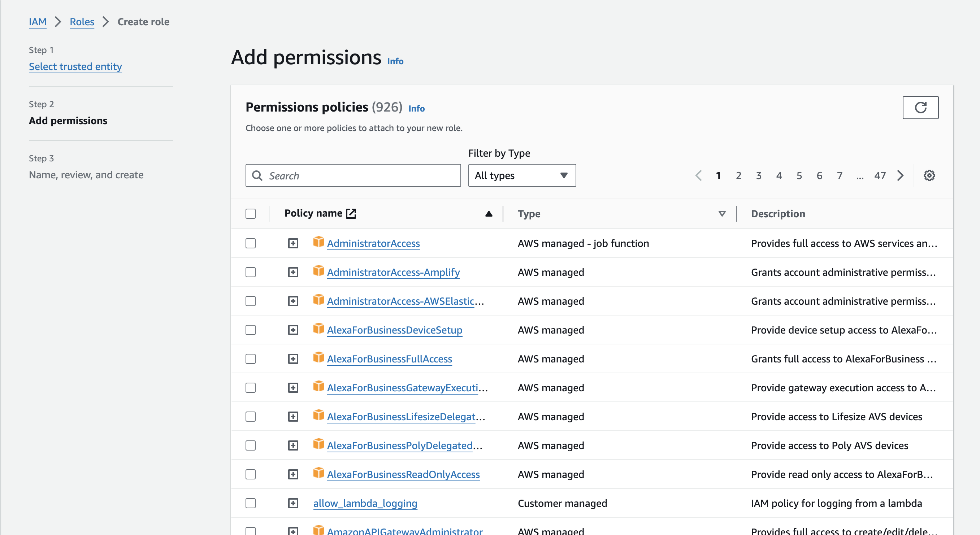This screenshot has width=980, height=535.
Task: Go to page 3 of policies
Action: (x=759, y=175)
